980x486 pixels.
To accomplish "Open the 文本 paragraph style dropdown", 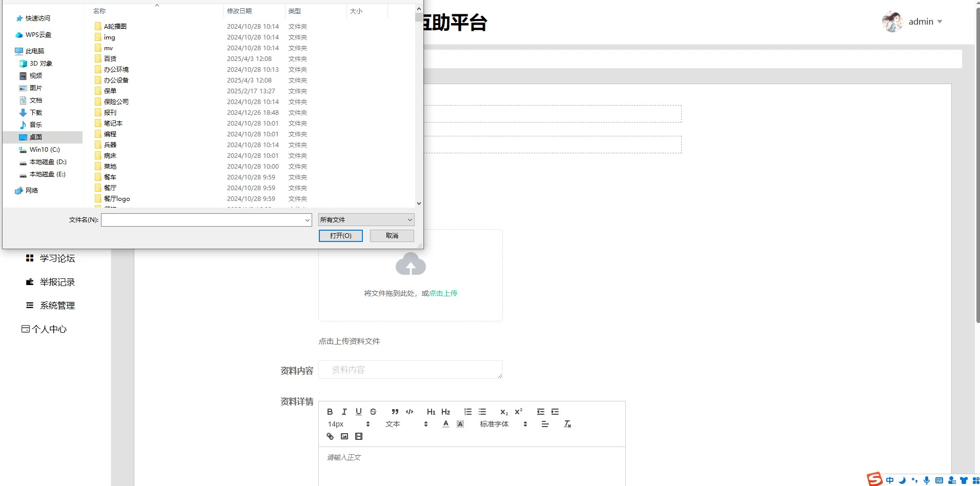I will (x=406, y=424).
